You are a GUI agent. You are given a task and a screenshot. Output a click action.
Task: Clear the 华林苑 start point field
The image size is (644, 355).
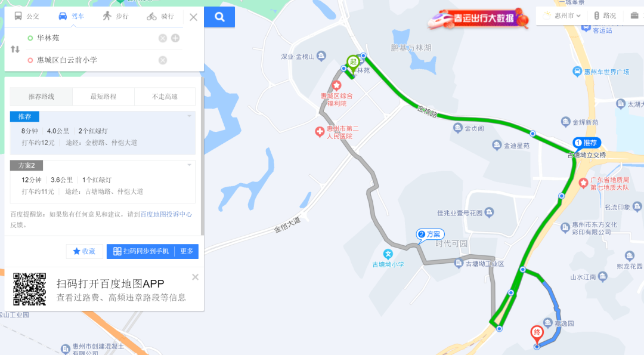[163, 38]
